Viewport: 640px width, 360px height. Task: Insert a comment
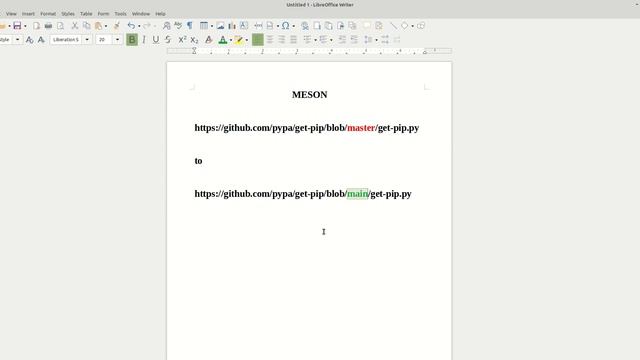click(x=367, y=26)
